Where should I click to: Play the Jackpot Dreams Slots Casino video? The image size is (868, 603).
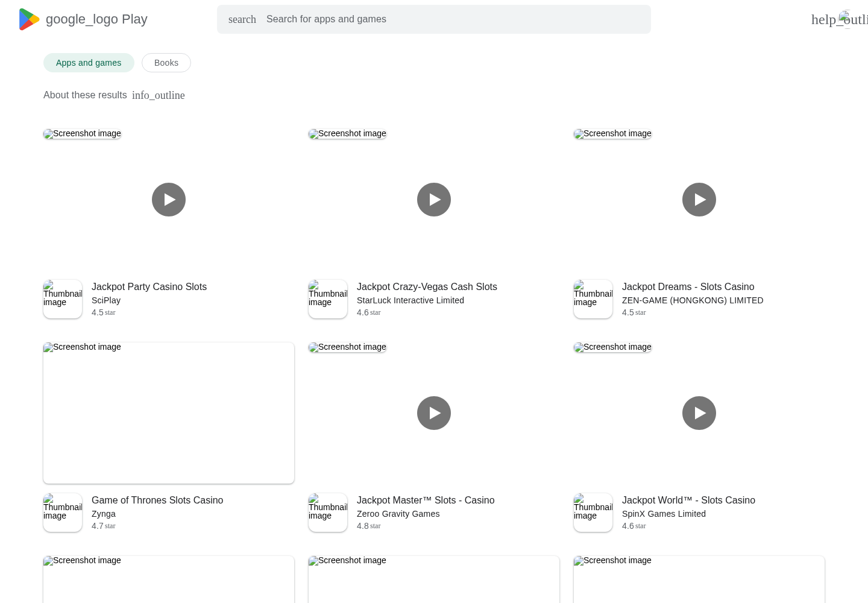(699, 200)
